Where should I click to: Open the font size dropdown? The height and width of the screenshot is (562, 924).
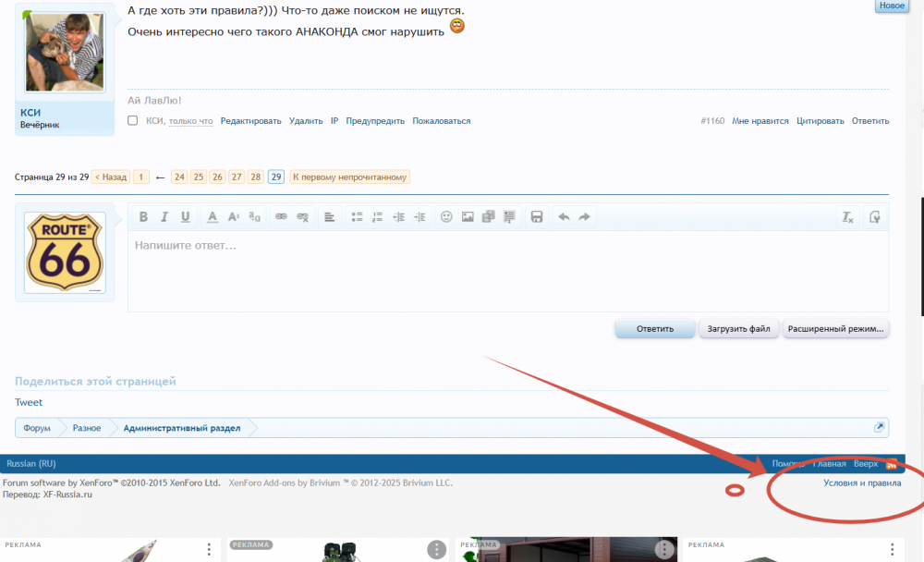coord(234,217)
